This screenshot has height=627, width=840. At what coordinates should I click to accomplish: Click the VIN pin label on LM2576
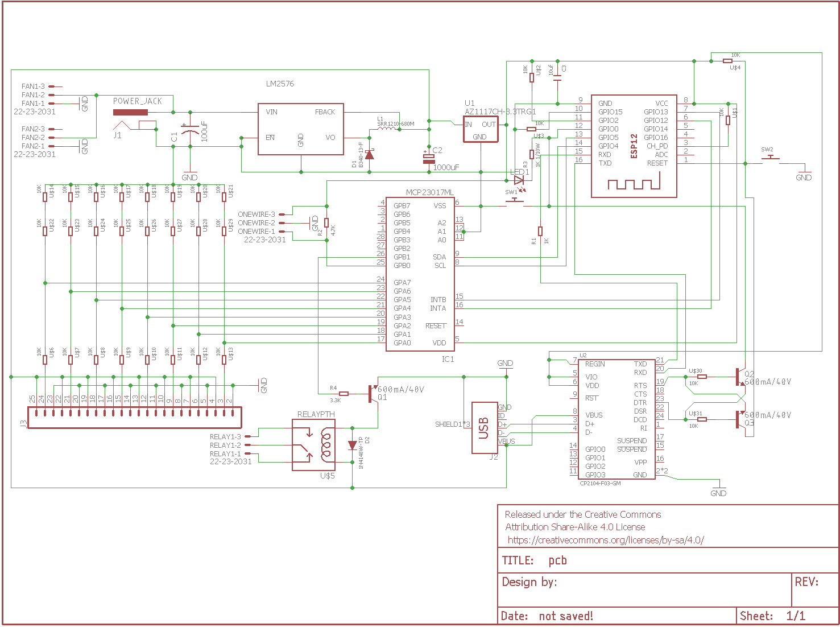[272, 112]
